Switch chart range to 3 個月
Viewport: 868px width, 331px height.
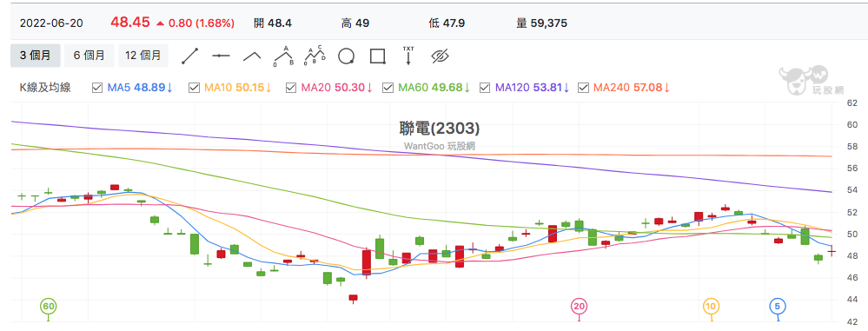(36, 56)
